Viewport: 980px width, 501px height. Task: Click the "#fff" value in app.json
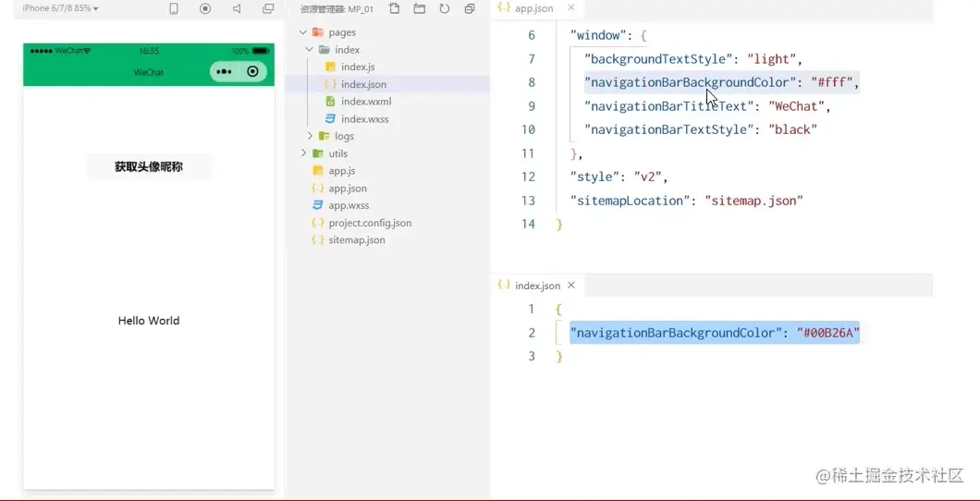point(831,82)
